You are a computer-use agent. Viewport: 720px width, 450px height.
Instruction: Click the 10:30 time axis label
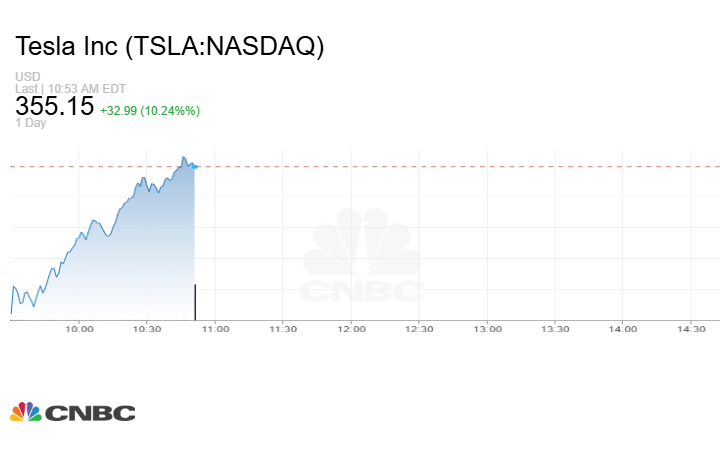147,328
